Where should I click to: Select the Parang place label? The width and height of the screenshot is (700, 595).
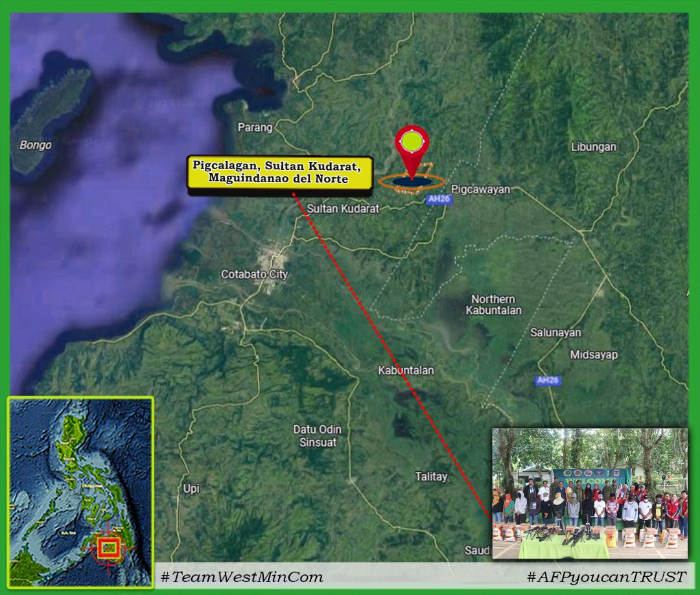(x=255, y=127)
